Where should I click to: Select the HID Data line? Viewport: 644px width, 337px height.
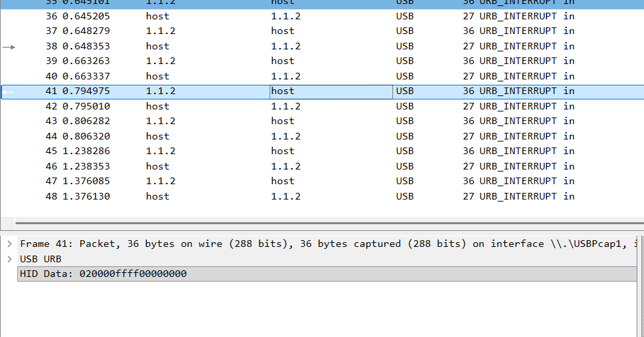click(103, 274)
